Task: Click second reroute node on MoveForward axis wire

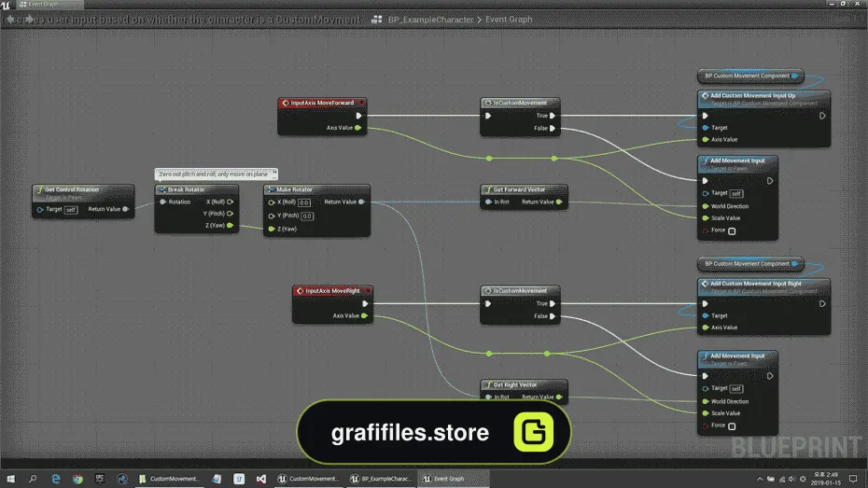Action: point(554,159)
